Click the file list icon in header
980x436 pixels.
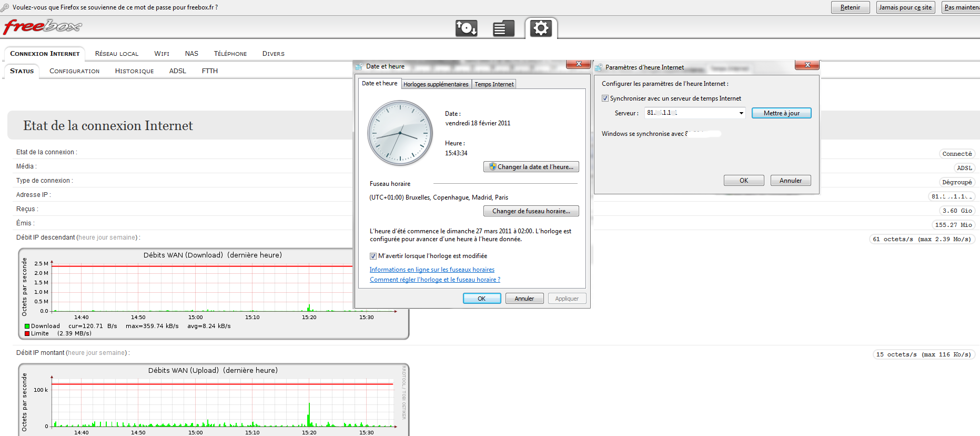point(503,28)
